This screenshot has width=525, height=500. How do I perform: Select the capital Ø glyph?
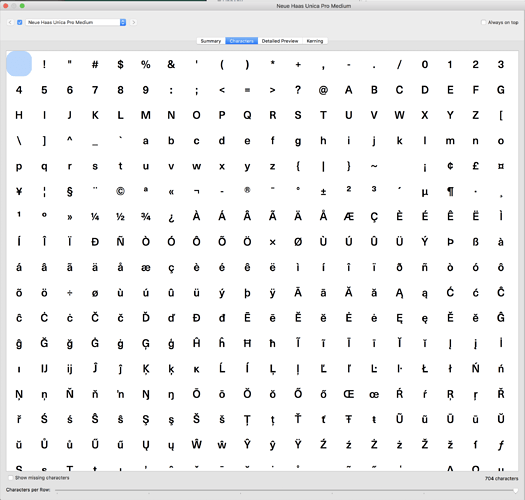298,242
